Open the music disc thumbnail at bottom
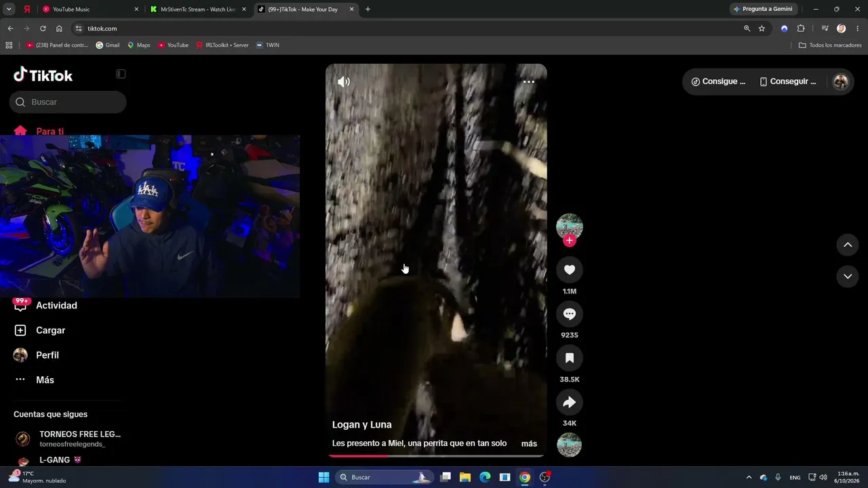This screenshot has width=868, height=488. pos(570,445)
